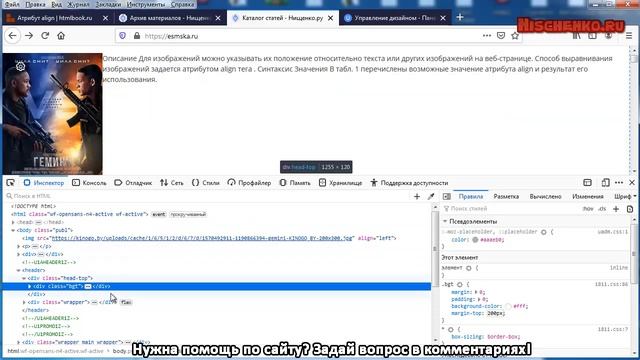Open the browser home page
This screenshot has height=360, width=640.
61,36
